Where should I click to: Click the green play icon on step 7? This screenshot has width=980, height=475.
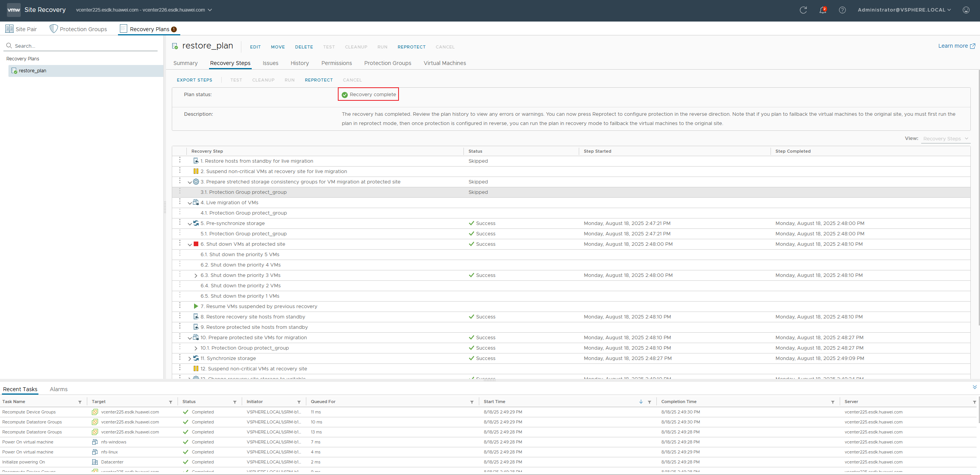196,307
